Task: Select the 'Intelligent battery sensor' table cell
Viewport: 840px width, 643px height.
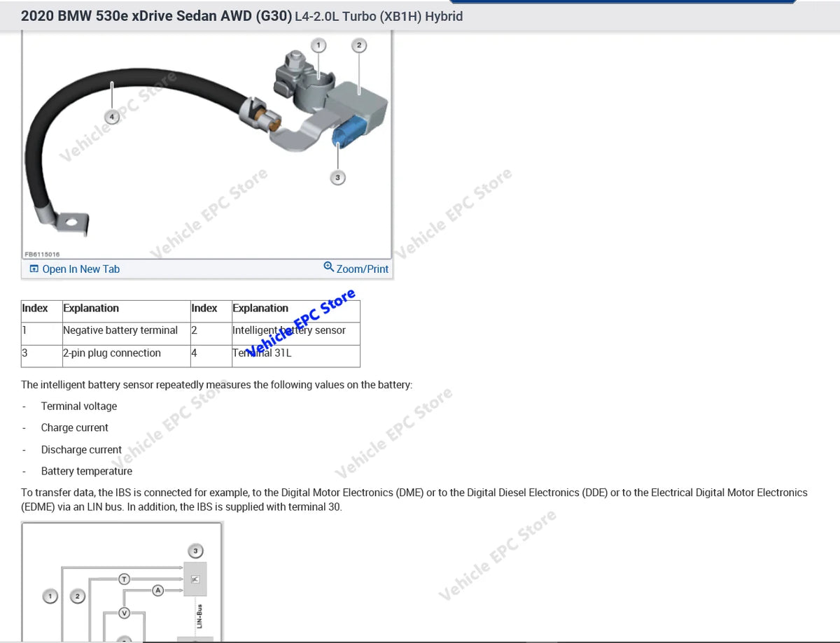Action: (x=295, y=334)
